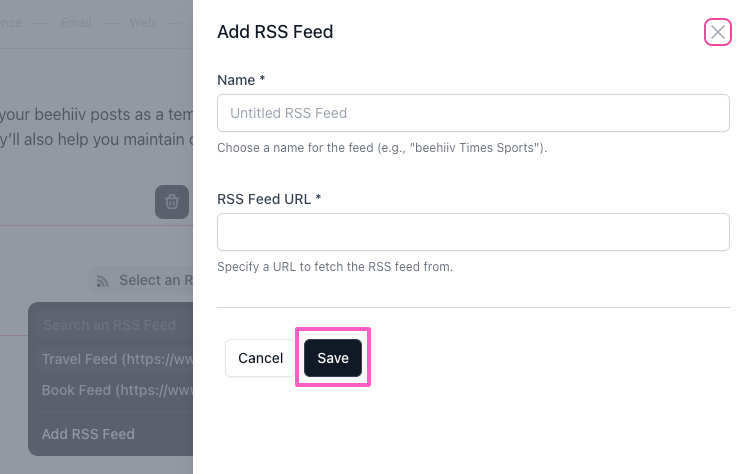Click the trash delete icon
This screenshot has height=474, width=744.
point(172,202)
